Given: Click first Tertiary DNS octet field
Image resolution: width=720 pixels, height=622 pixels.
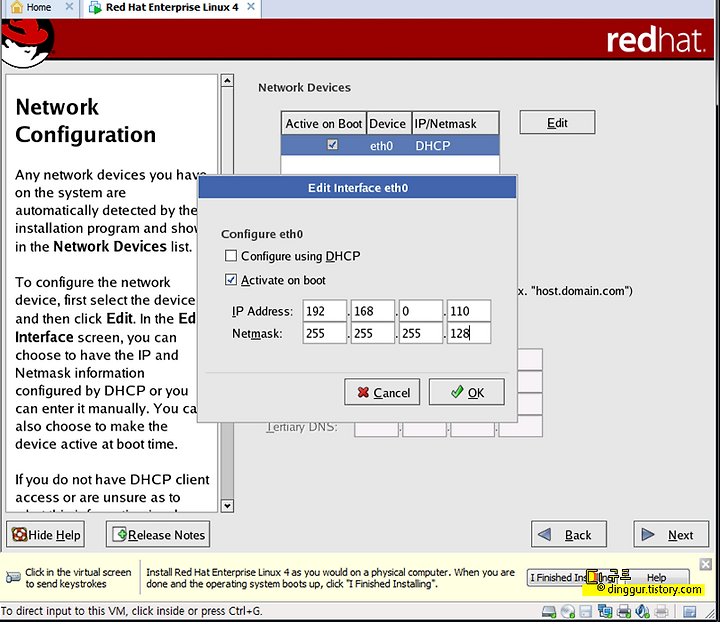Looking at the screenshot, I should [x=376, y=427].
